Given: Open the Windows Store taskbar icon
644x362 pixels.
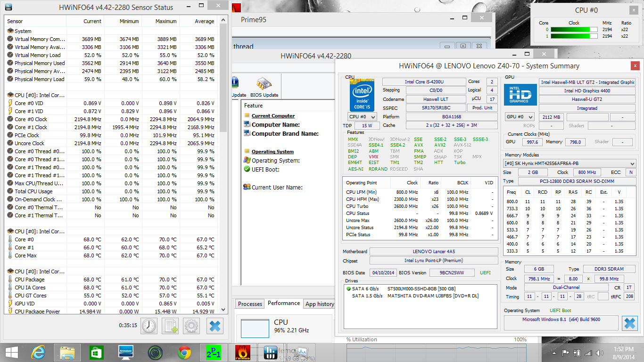Looking at the screenshot, I should tap(96, 352).
